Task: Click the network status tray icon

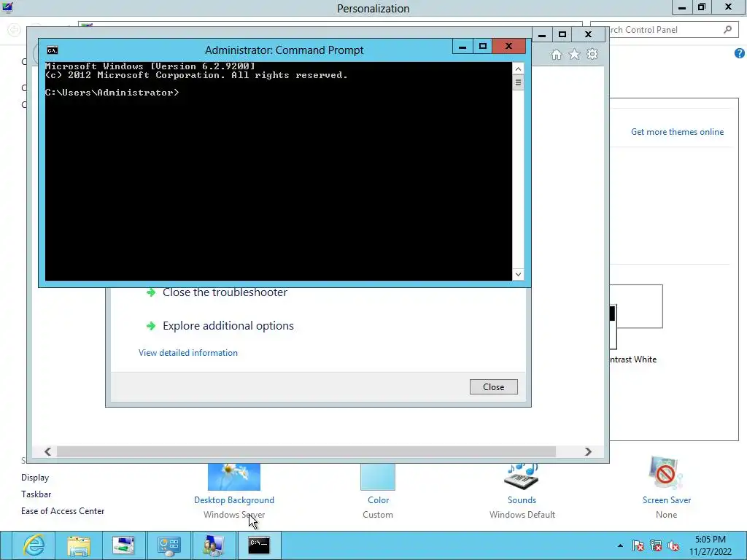Action: click(x=656, y=545)
